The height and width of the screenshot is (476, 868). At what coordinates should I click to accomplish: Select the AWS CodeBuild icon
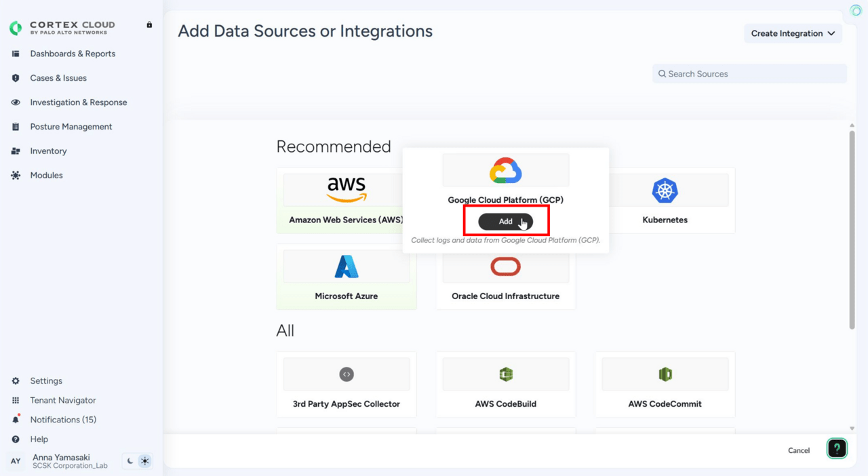pyautogui.click(x=506, y=374)
